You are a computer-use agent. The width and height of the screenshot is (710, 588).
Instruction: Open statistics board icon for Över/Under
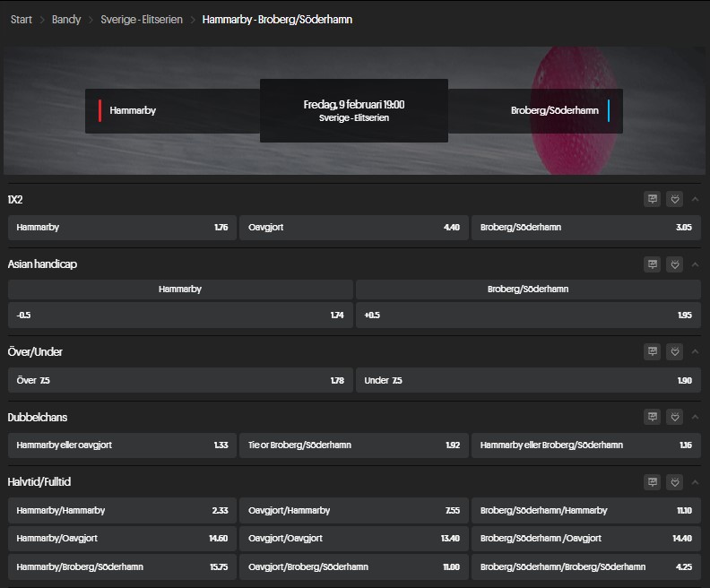[x=652, y=351]
